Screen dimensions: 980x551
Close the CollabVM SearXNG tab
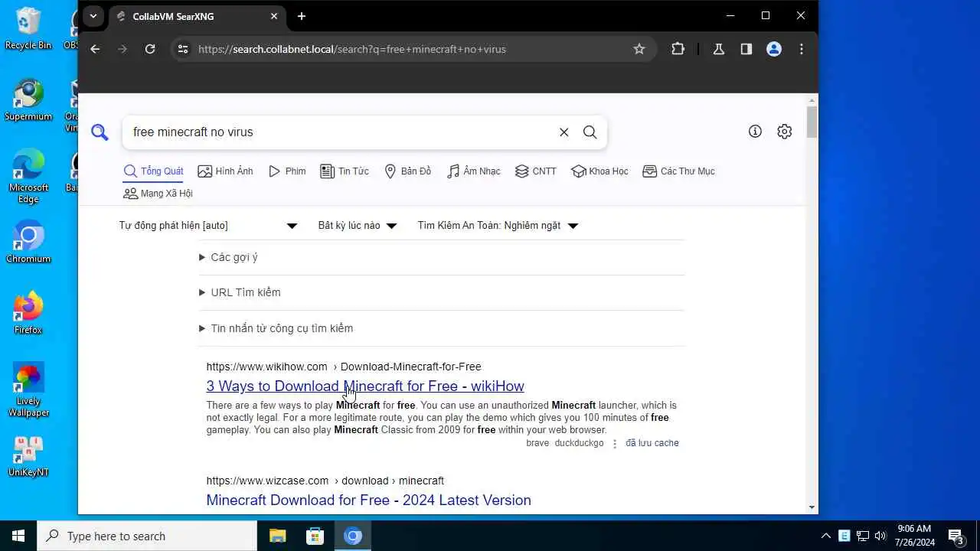[x=274, y=16]
